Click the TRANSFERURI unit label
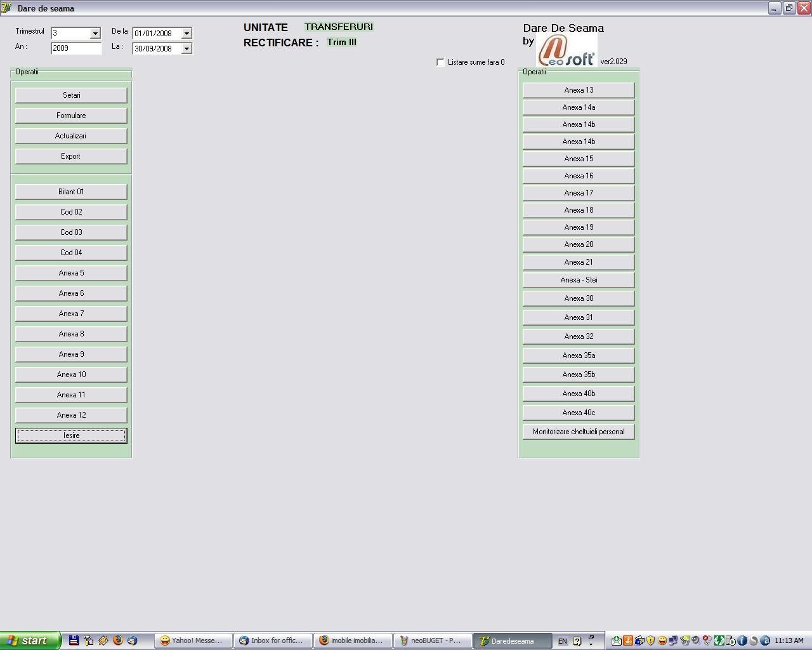The height and width of the screenshot is (650, 812). point(339,27)
